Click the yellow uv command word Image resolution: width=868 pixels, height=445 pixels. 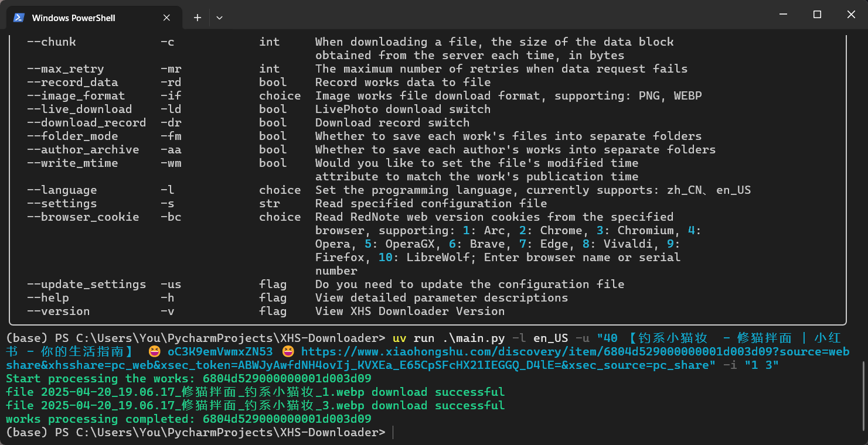(x=399, y=338)
